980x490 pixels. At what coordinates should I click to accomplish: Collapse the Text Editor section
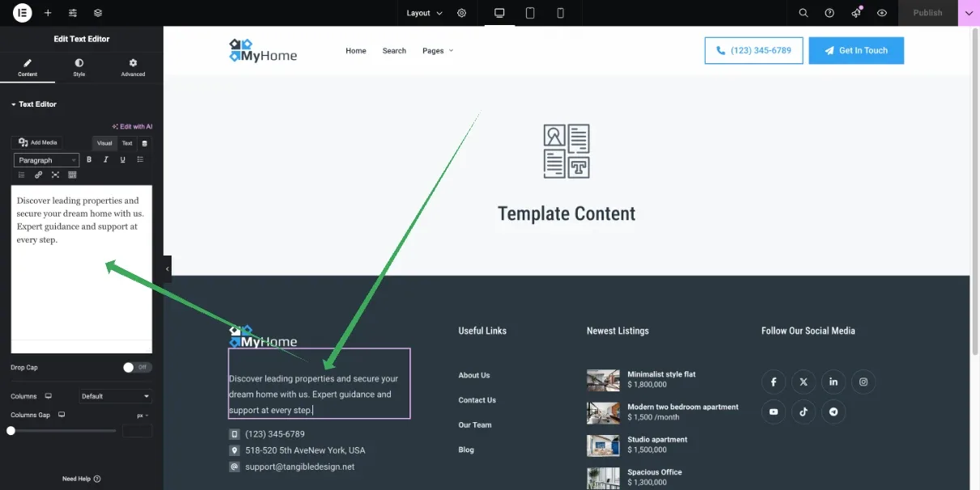[33, 104]
